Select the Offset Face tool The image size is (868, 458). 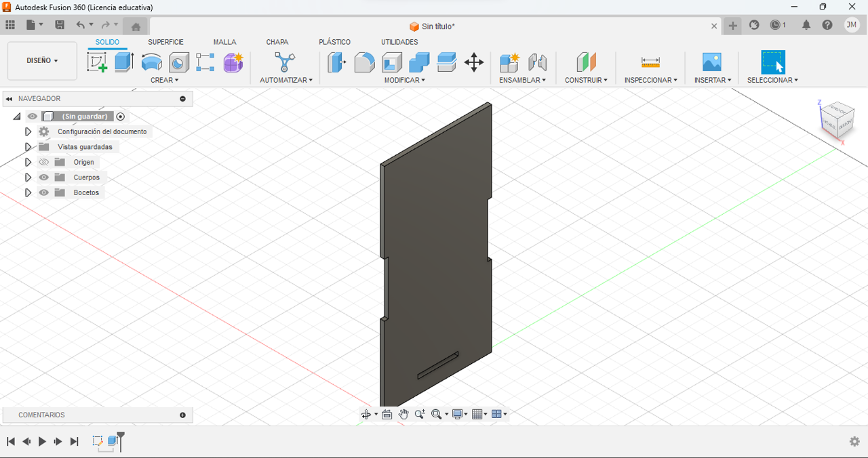pyautogui.click(x=446, y=62)
